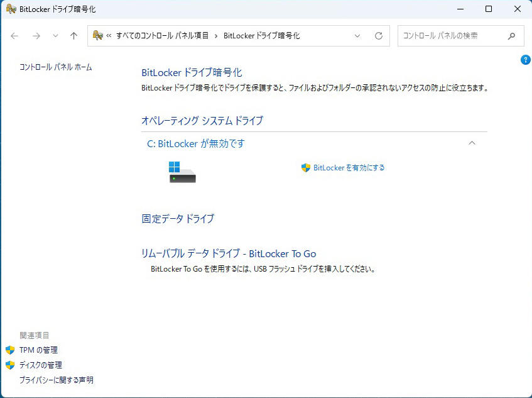The width and height of the screenshot is (532, 398).
Task: Click the shield icon beside BitLocker を有効にする
Action: tap(305, 168)
